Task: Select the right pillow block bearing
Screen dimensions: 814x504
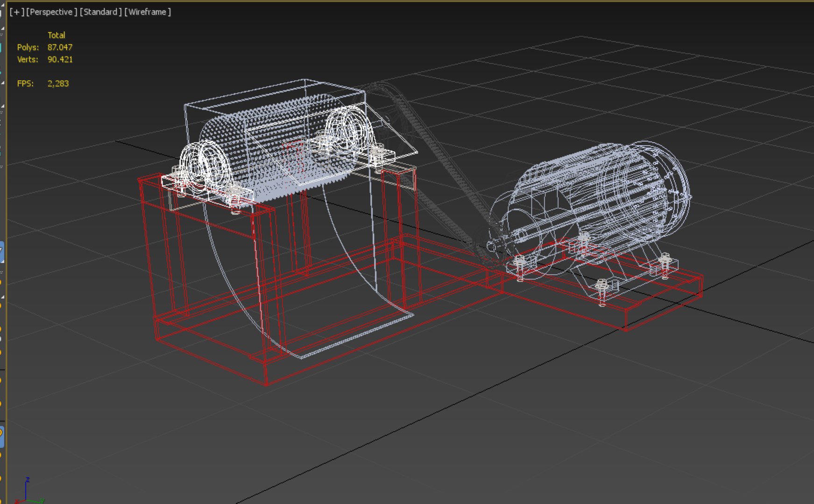Action: pos(348,133)
